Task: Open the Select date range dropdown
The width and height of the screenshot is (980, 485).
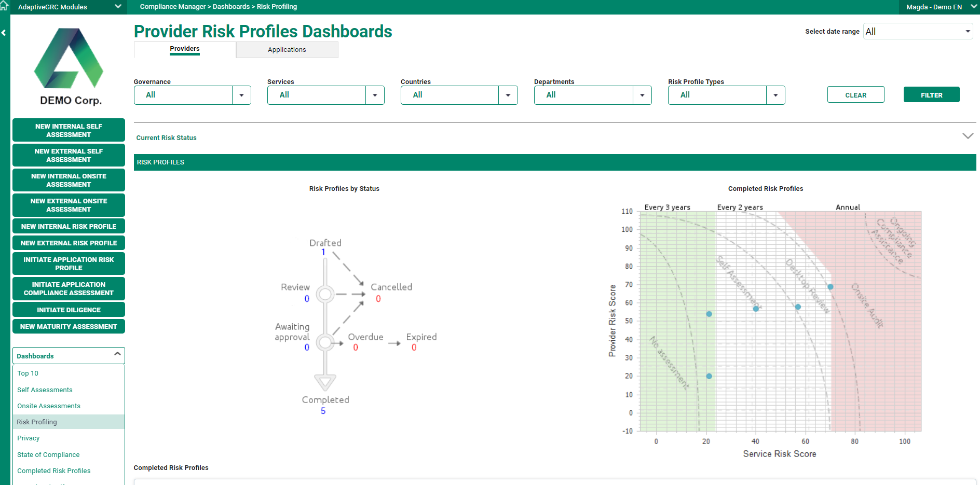Action: coord(968,31)
